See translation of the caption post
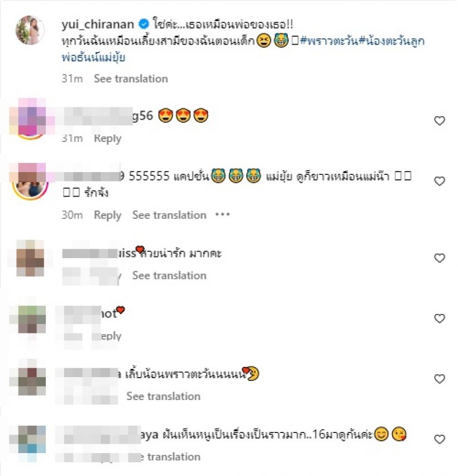This screenshot has height=476, width=458. 131,79
